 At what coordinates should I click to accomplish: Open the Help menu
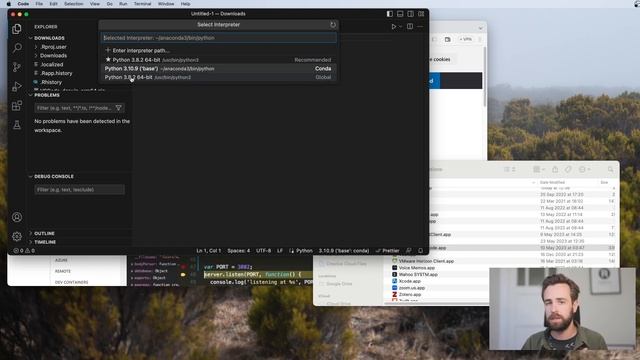[185, 4]
